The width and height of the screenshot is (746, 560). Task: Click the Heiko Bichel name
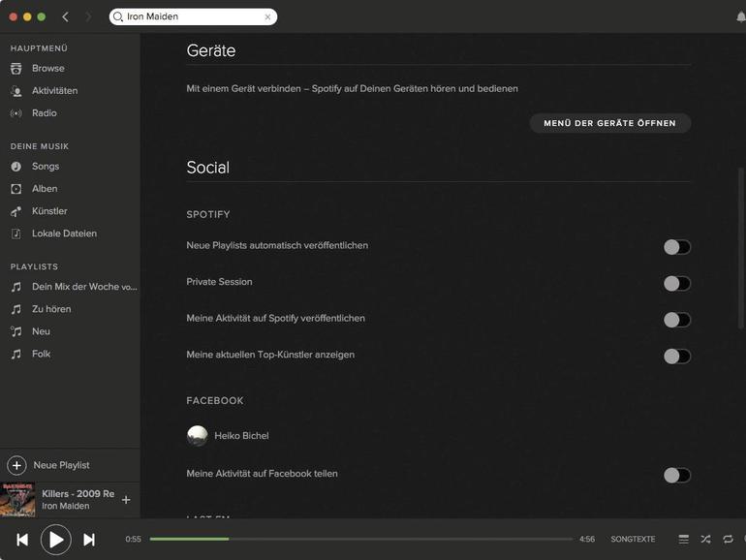pyautogui.click(x=241, y=436)
